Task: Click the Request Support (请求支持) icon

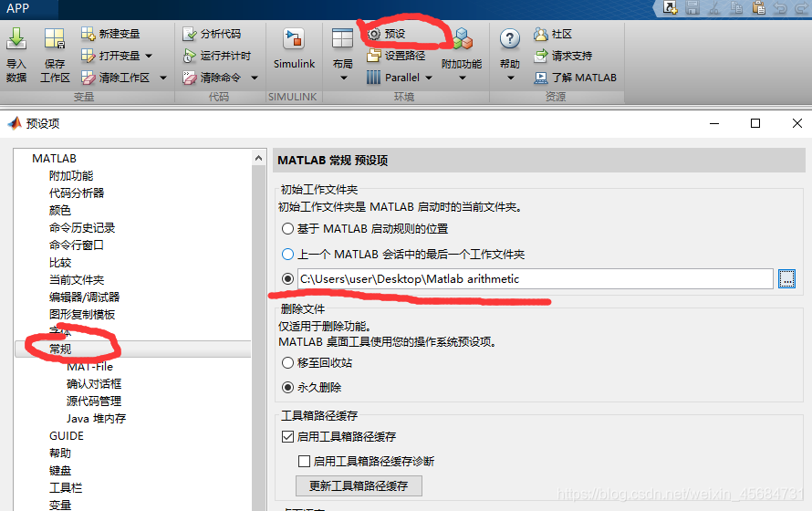Action: click(541, 56)
